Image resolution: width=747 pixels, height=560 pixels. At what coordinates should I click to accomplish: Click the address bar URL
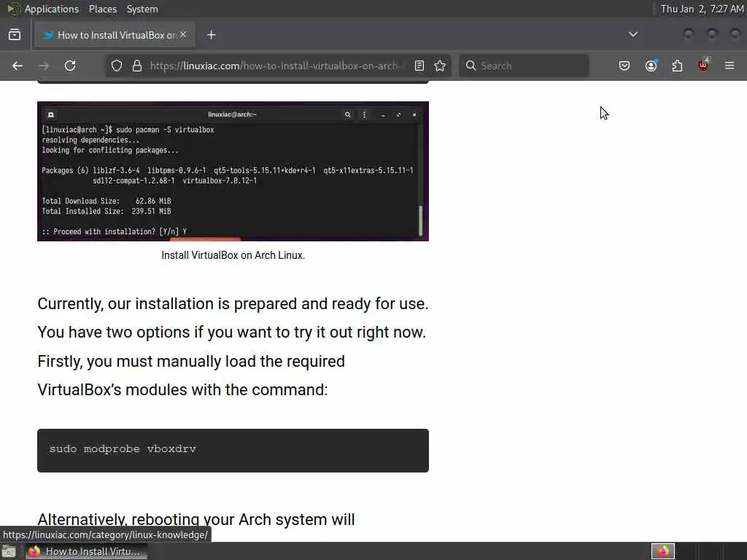pyautogui.click(x=278, y=66)
